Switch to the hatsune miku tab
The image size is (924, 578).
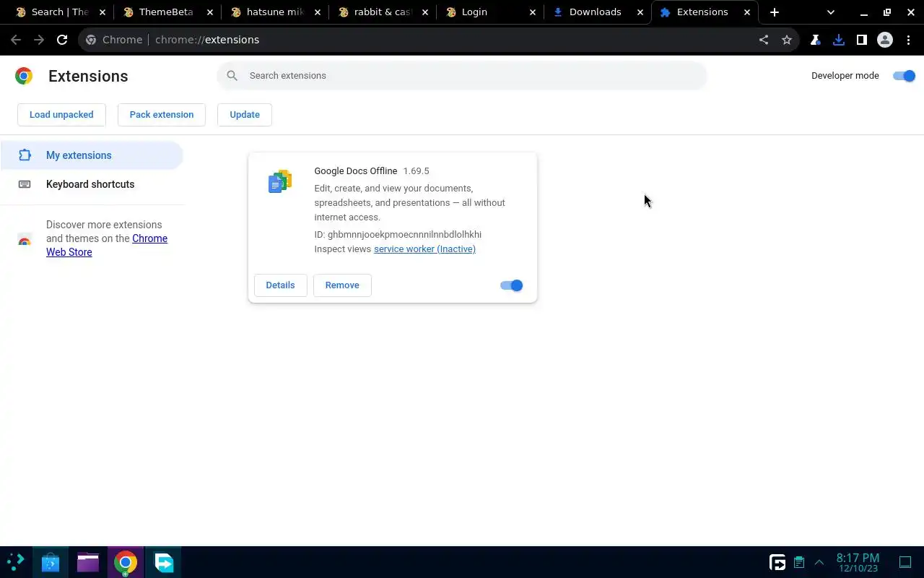pos(275,12)
